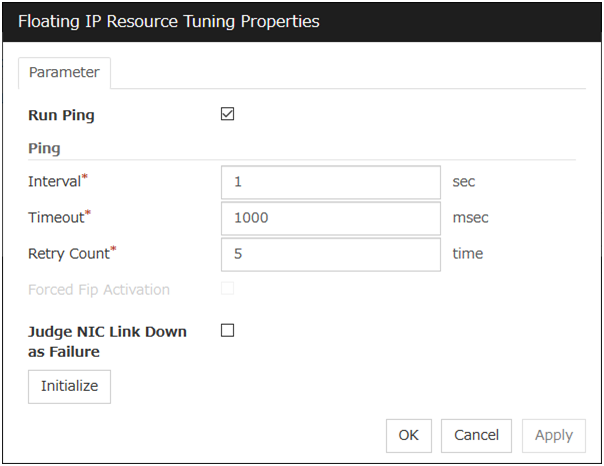This screenshot has height=466, width=604.
Task: Click the Run Ping label text
Action: 62,115
